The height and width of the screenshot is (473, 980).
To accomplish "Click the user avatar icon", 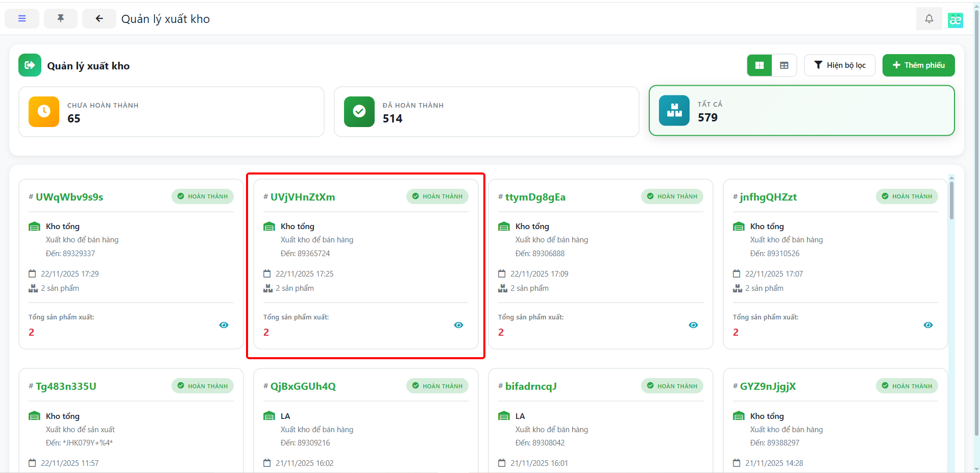I will point(955,20).
